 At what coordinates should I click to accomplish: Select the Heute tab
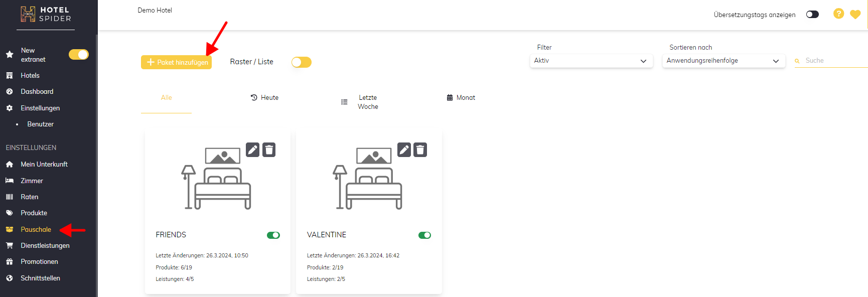pos(265,98)
